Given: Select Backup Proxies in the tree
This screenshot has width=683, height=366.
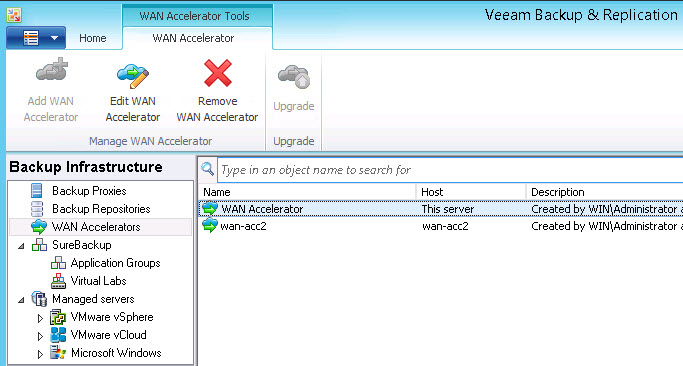Looking at the screenshot, I should click(89, 191).
